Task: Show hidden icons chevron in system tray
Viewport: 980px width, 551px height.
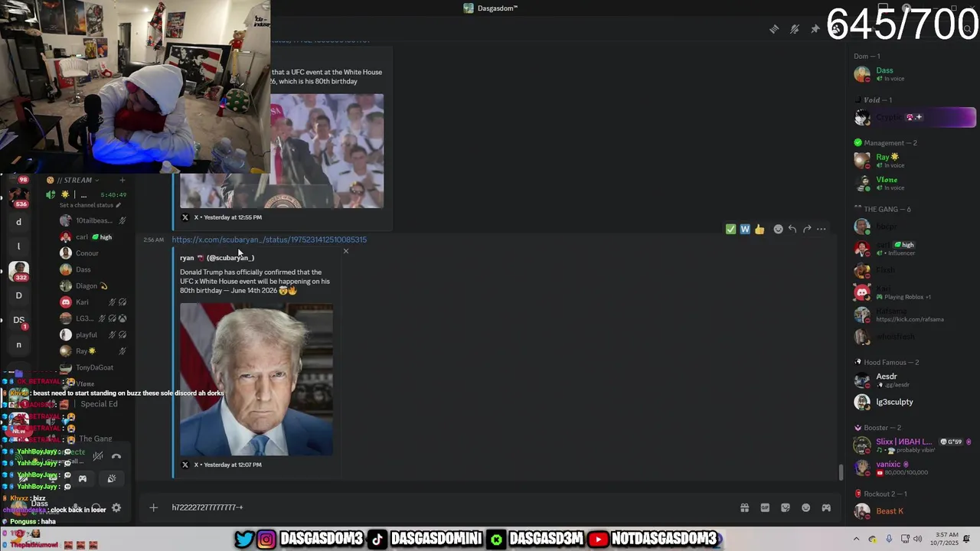Action: (x=856, y=539)
